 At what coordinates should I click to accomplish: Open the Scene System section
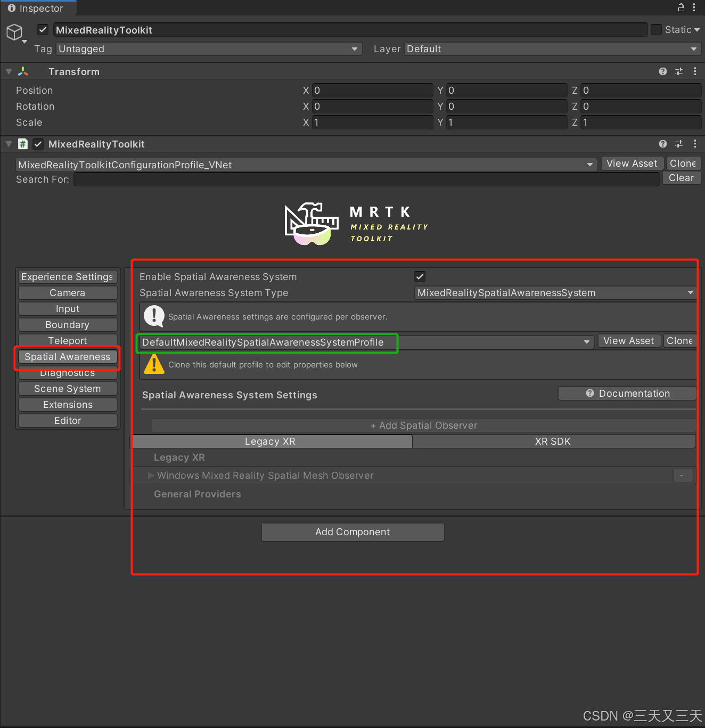[x=68, y=389]
